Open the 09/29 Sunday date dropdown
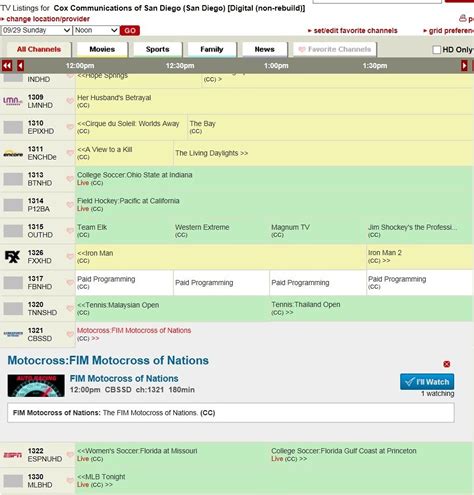 point(36,30)
